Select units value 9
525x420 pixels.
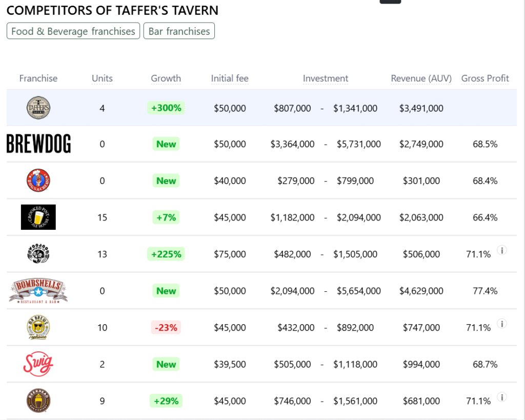[102, 401]
